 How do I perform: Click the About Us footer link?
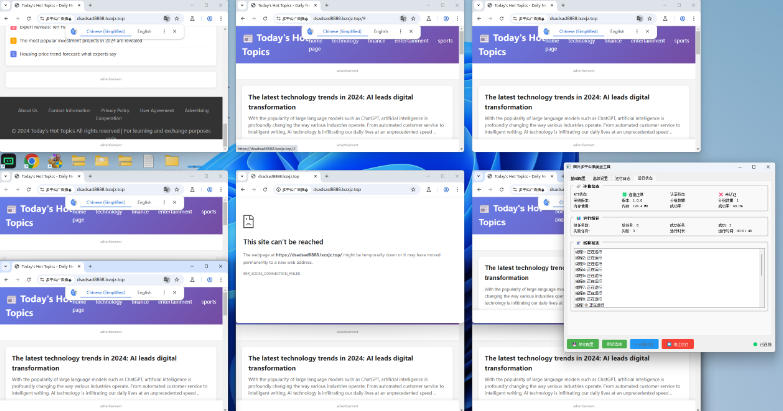[27, 110]
